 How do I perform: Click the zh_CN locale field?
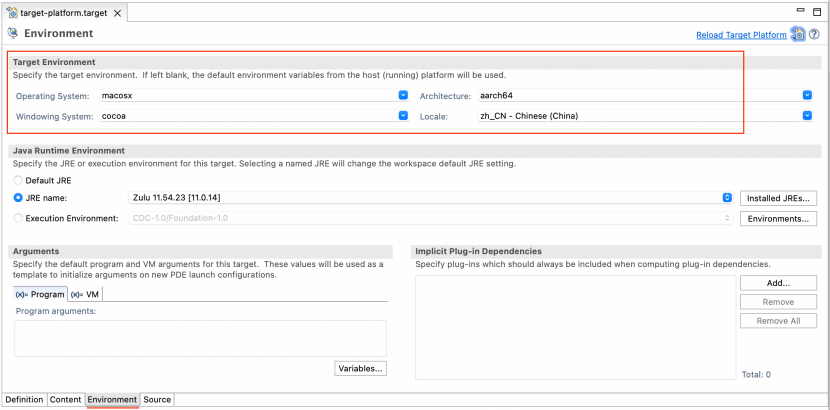(x=645, y=116)
